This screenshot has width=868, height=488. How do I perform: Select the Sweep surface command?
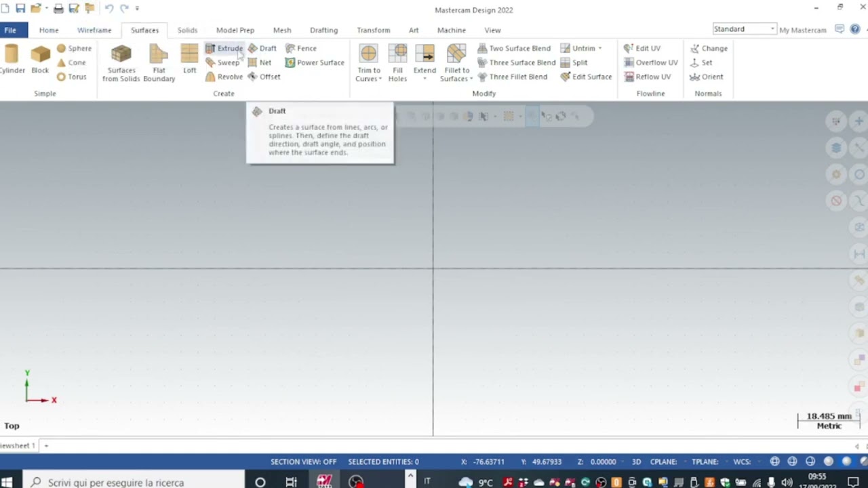[222, 62]
